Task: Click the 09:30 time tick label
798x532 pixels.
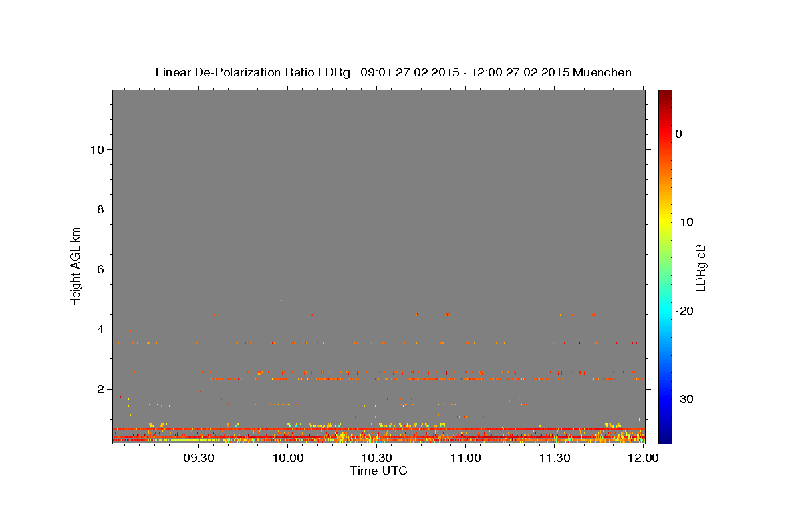Action: 199,458
